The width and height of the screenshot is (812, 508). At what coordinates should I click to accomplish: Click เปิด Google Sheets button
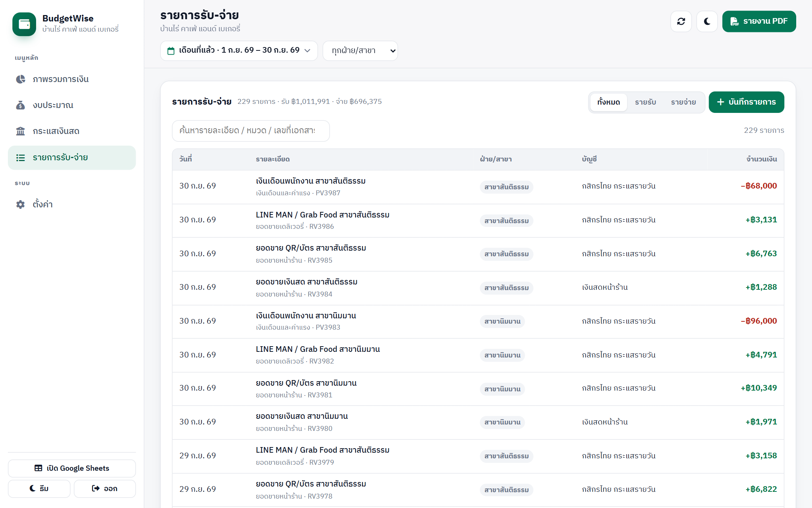click(72, 468)
